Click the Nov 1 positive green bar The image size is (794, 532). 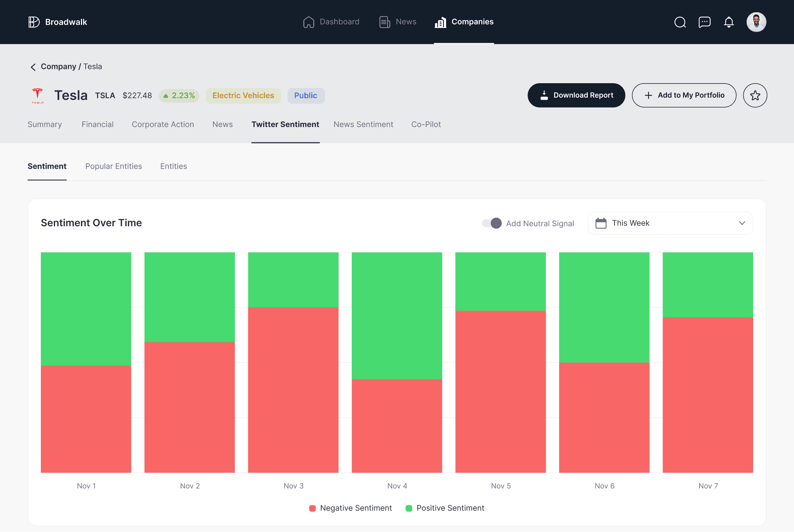pyautogui.click(x=86, y=309)
